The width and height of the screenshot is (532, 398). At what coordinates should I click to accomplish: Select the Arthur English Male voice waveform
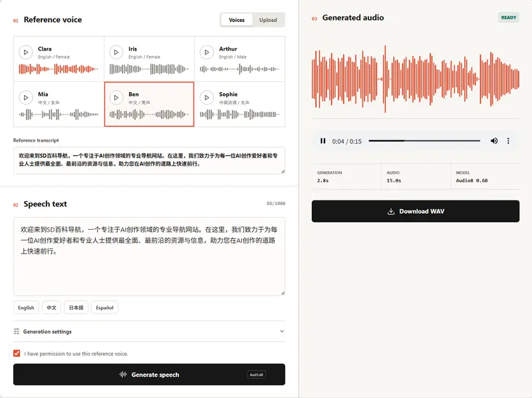coord(239,69)
